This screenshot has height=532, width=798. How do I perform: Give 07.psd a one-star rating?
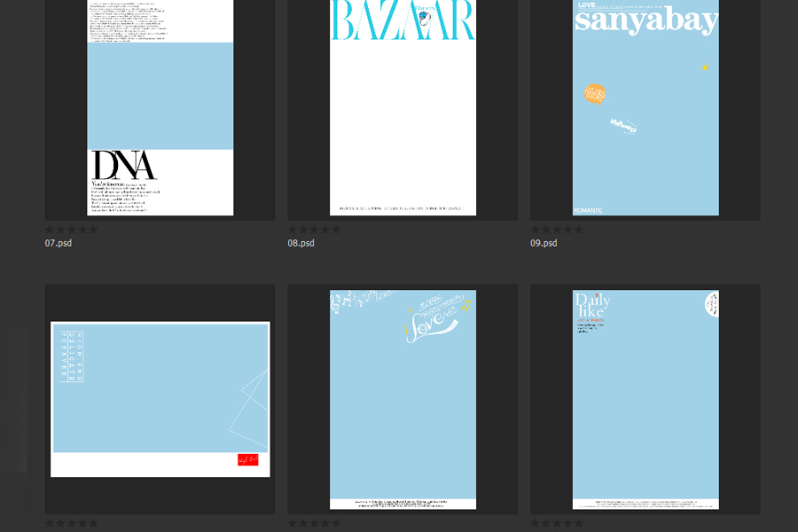click(x=50, y=230)
